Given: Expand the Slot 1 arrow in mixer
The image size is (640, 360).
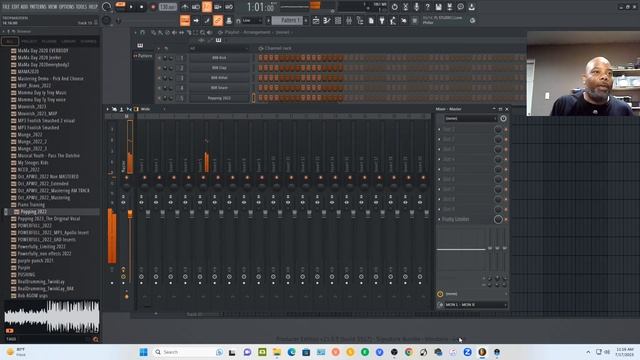Looking at the screenshot, I should click(x=439, y=129).
